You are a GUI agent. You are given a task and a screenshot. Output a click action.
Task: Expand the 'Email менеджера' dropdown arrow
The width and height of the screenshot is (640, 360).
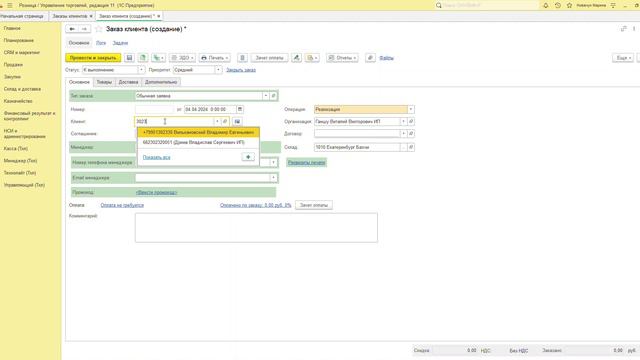pos(273,178)
